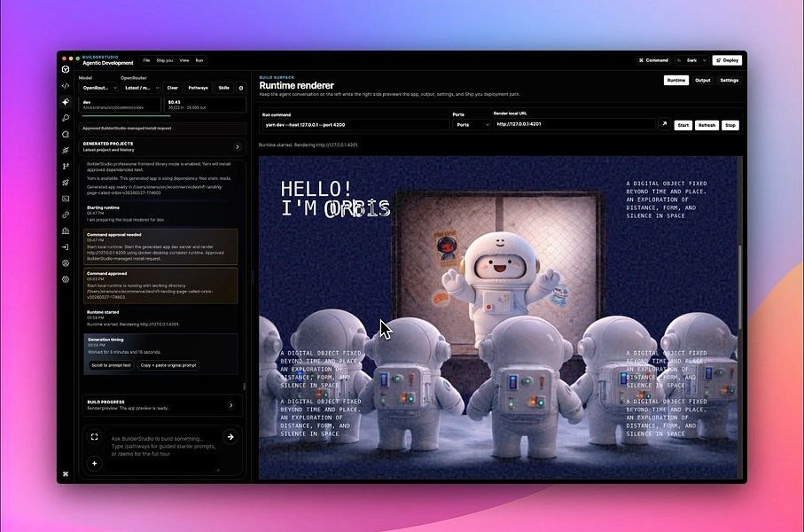
Task: Switch to the Settings tab
Action: pos(730,80)
